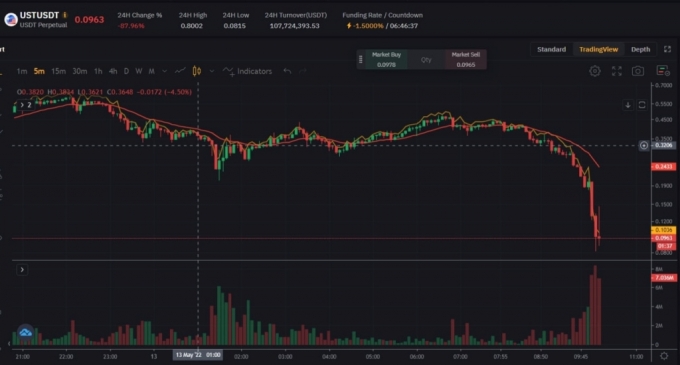This screenshot has width=680, height=365.
Task: Click the 13 May '22 01:00 time label
Action: pos(198,355)
